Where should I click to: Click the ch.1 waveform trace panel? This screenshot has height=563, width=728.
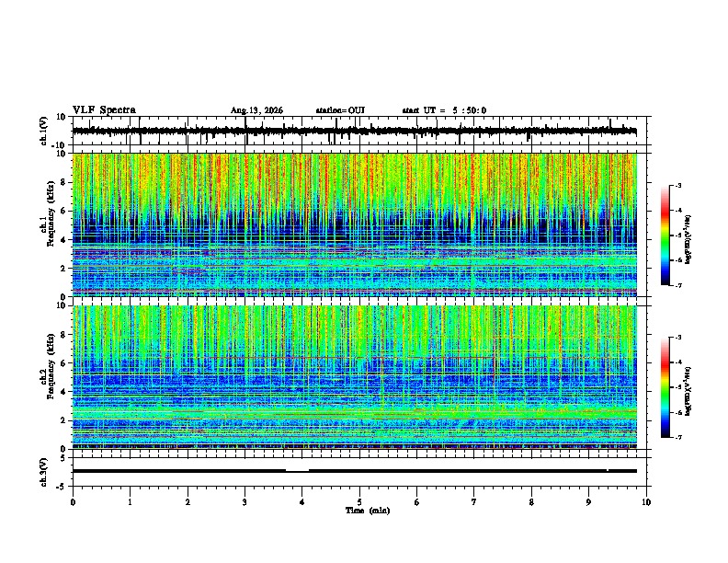pos(361,131)
